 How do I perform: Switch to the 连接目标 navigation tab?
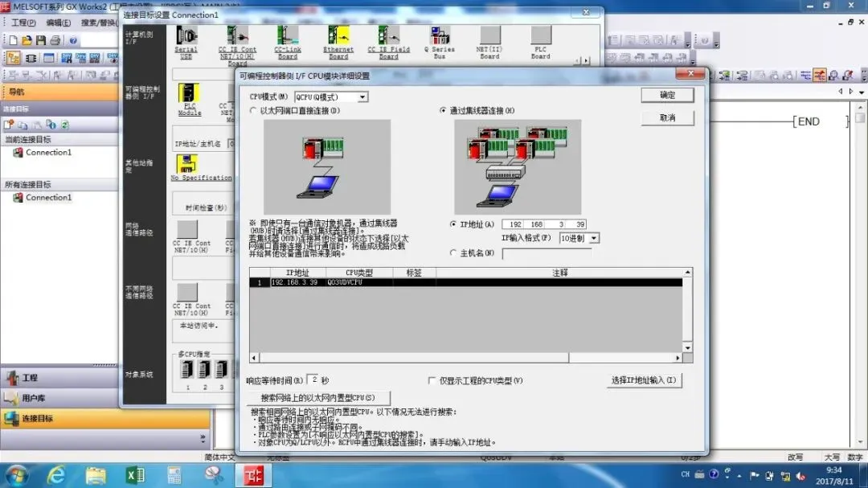pyautogui.click(x=105, y=418)
